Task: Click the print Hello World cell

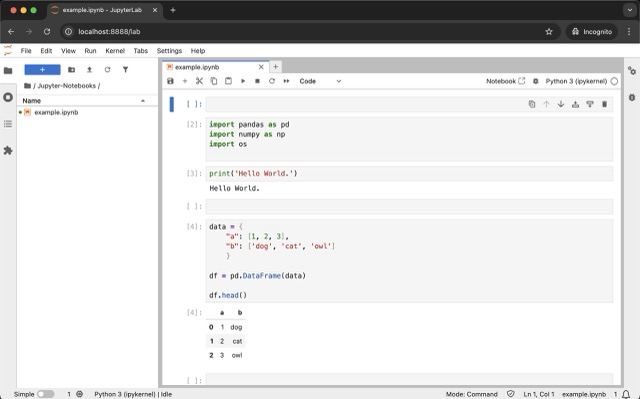Action: click(409, 173)
